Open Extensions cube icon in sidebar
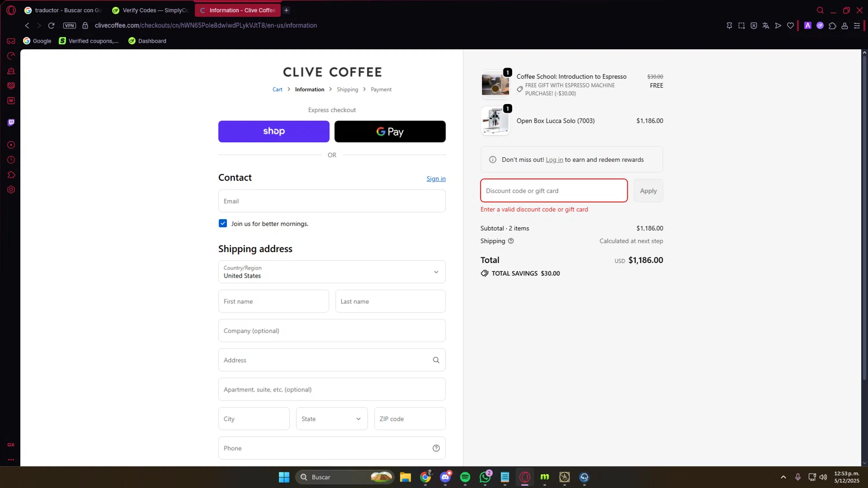 [x=11, y=175]
